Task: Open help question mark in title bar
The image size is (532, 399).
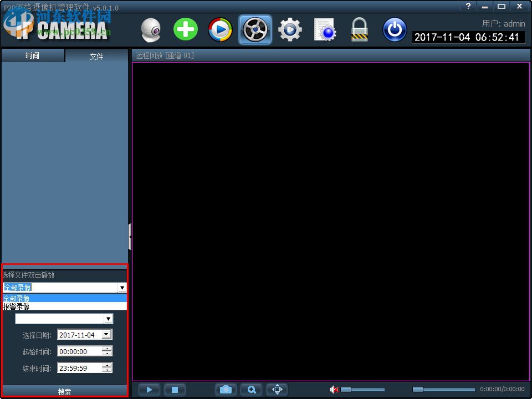Action: pos(468,6)
